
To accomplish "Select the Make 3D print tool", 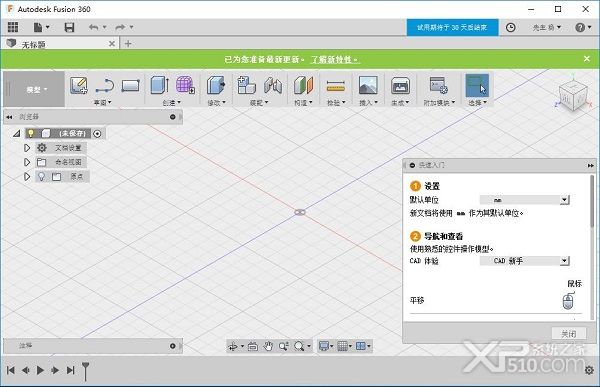I will click(400, 85).
